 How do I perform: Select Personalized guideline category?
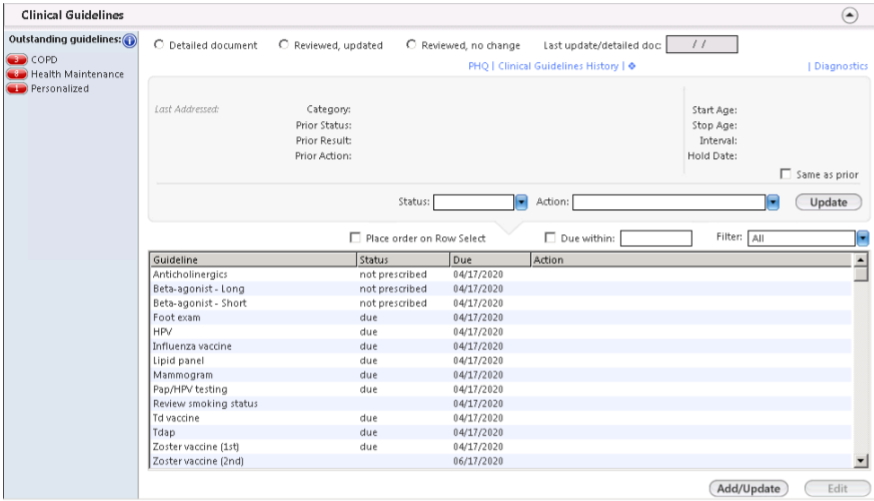(x=60, y=89)
